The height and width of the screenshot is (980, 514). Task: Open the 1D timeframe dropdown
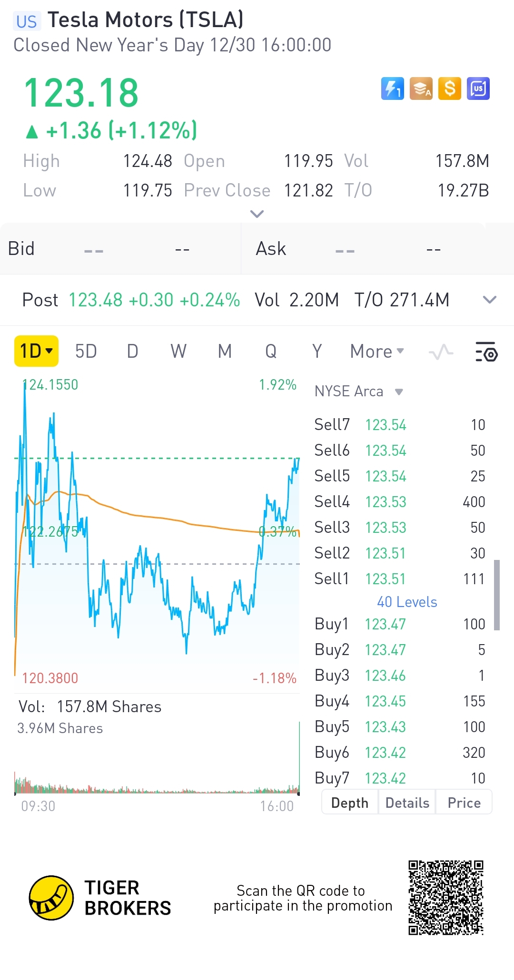click(36, 351)
